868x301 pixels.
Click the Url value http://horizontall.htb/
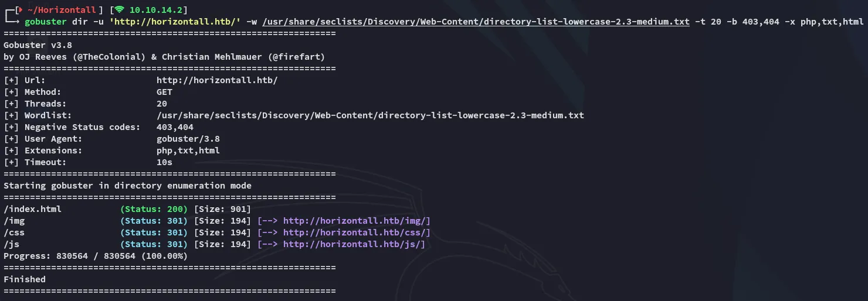click(x=216, y=80)
